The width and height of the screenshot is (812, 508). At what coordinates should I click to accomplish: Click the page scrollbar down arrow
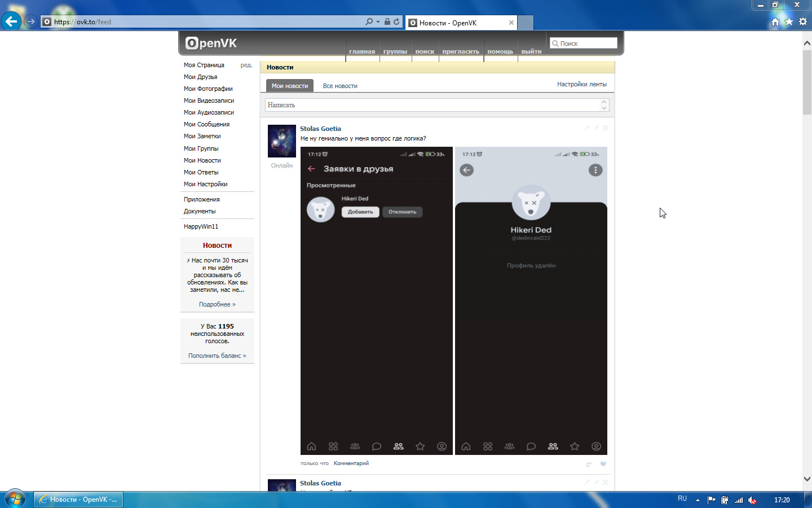coord(807,479)
